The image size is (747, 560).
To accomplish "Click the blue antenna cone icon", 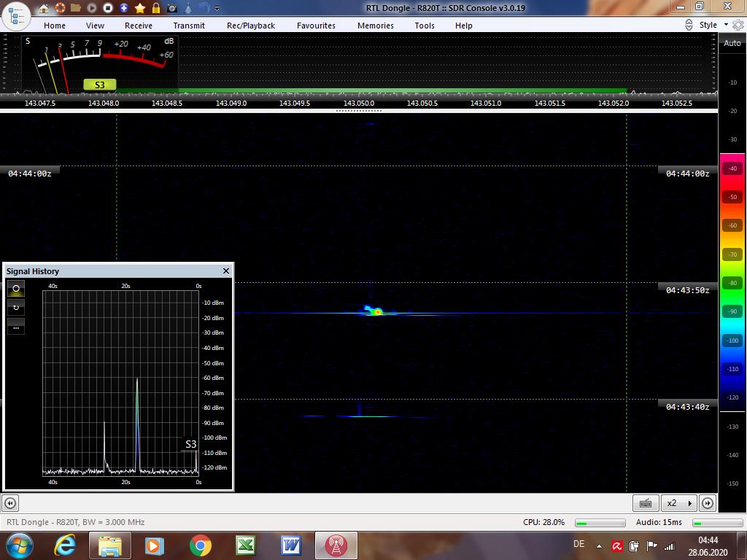I will (x=189, y=8).
